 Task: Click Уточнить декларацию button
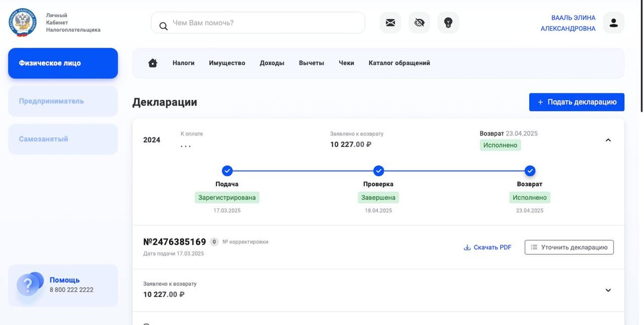click(x=569, y=247)
